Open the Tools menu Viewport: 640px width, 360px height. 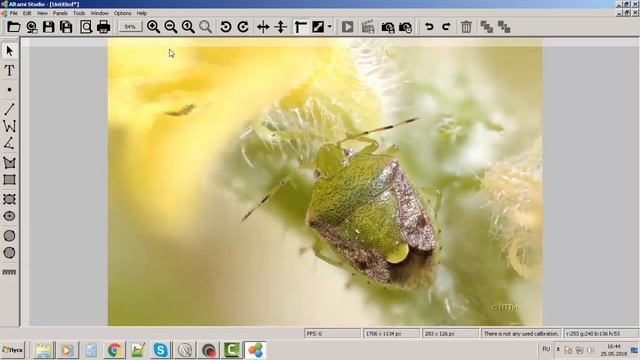[79, 13]
